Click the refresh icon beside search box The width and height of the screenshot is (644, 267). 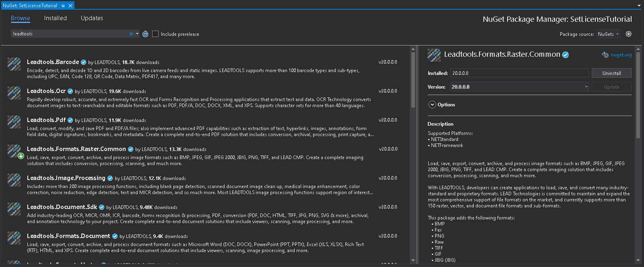[145, 34]
